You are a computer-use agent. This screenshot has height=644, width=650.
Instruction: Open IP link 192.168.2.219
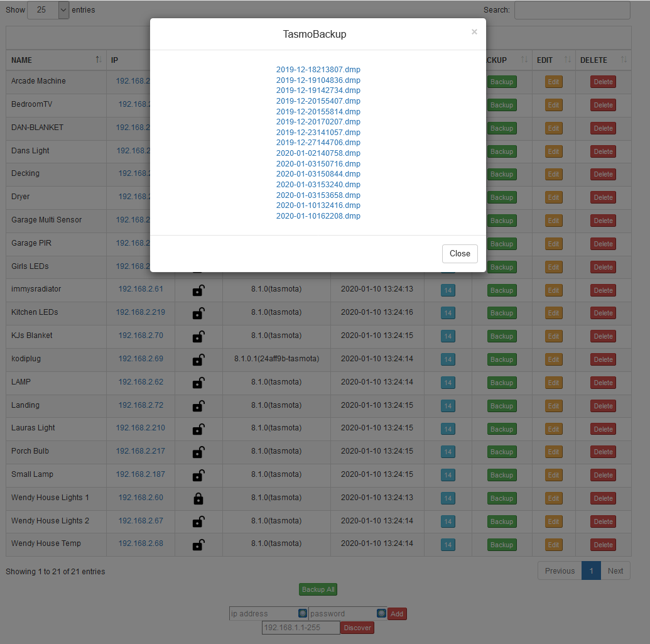141,312
